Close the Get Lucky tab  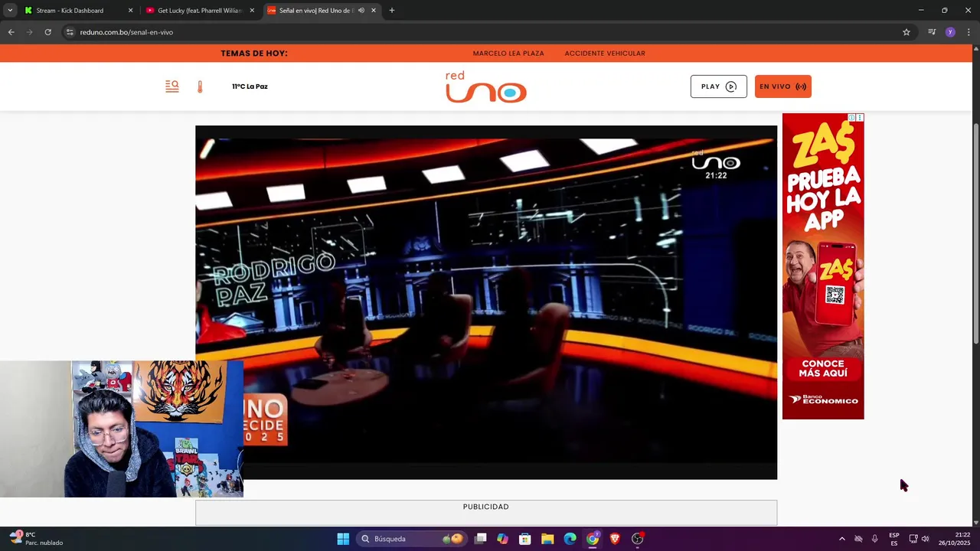click(x=252, y=11)
